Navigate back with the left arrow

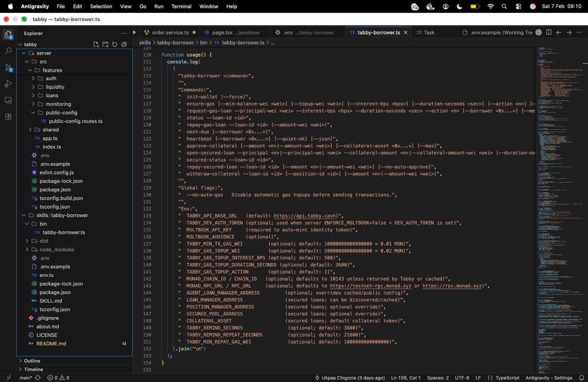click(x=559, y=32)
